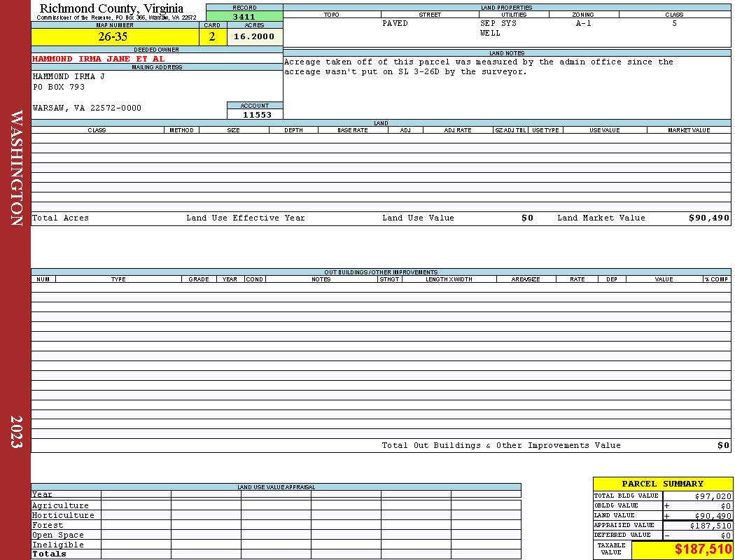The image size is (735, 560).
Task: Select the record number 3411
Action: (x=244, y=17)
